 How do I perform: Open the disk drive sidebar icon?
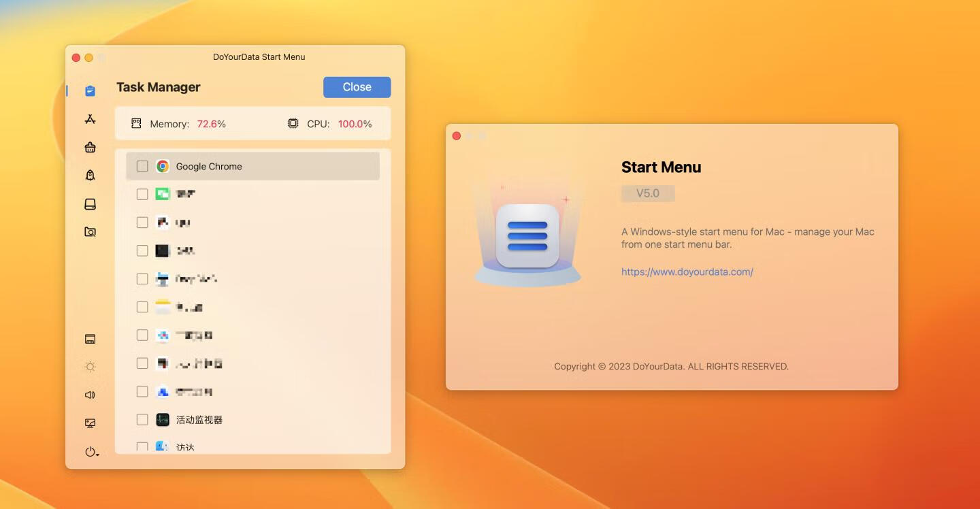[x=90, y=204]
